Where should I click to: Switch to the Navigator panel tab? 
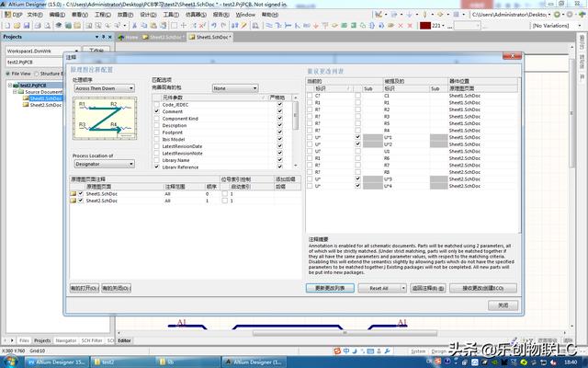[66, 340]
